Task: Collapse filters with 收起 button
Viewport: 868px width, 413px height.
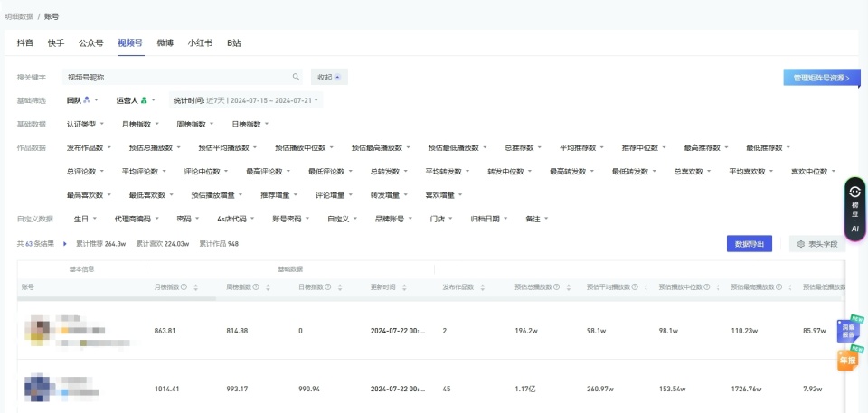Action: point(329,77)
